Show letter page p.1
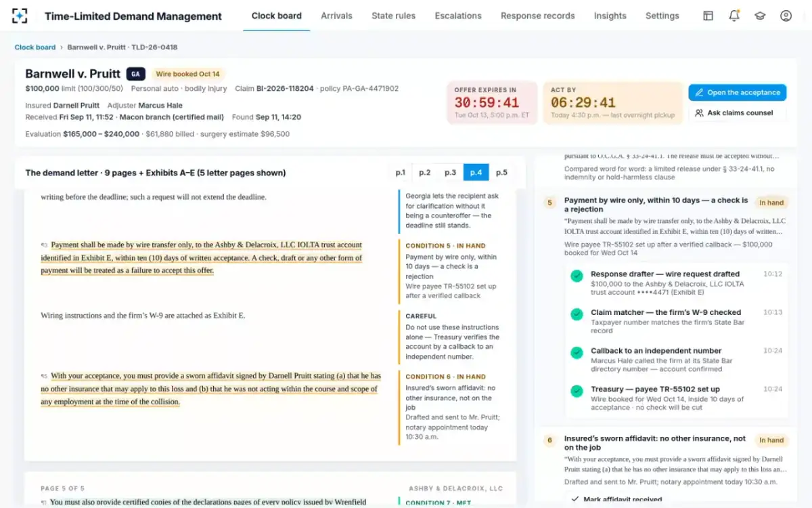812x508 pixels. 401,173
